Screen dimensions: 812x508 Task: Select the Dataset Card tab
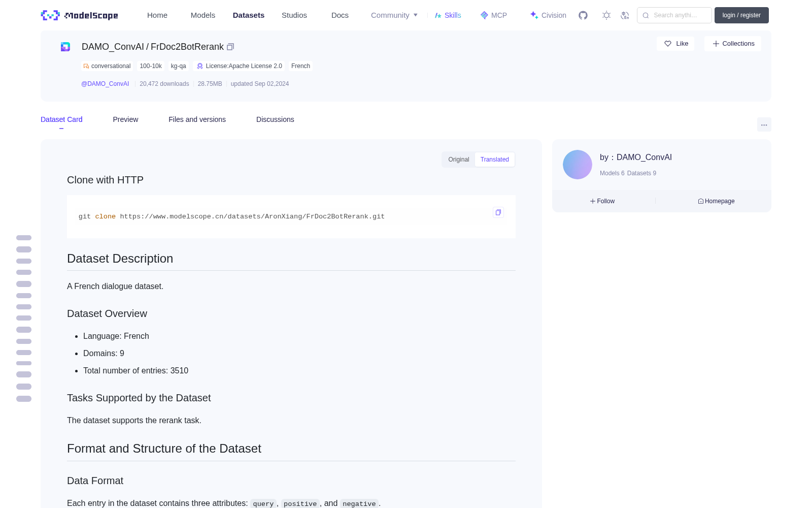coord(61,119)
